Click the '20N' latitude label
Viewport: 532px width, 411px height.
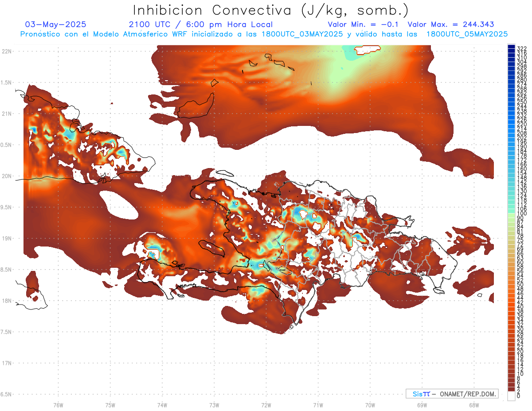[7, 176]
